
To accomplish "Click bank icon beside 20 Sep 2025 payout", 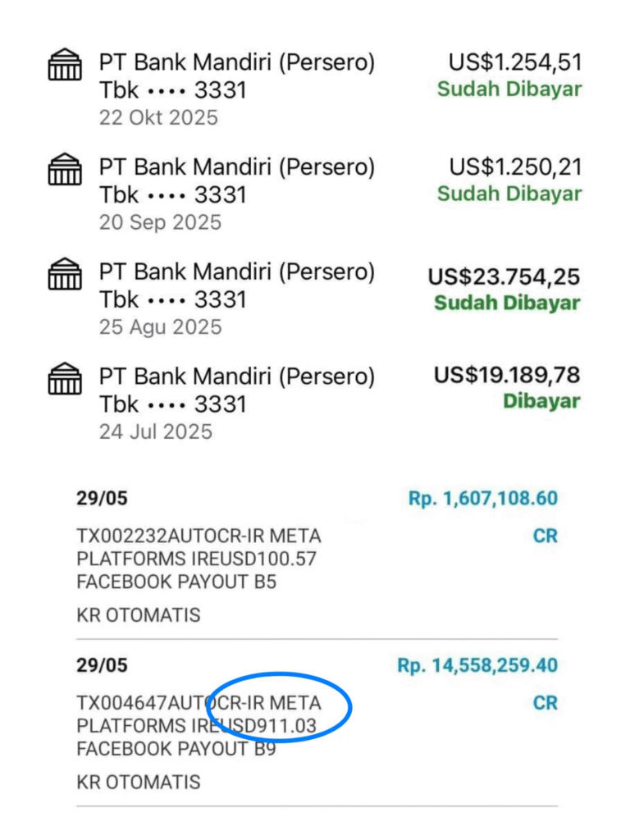I will click(x=65, y=169).
